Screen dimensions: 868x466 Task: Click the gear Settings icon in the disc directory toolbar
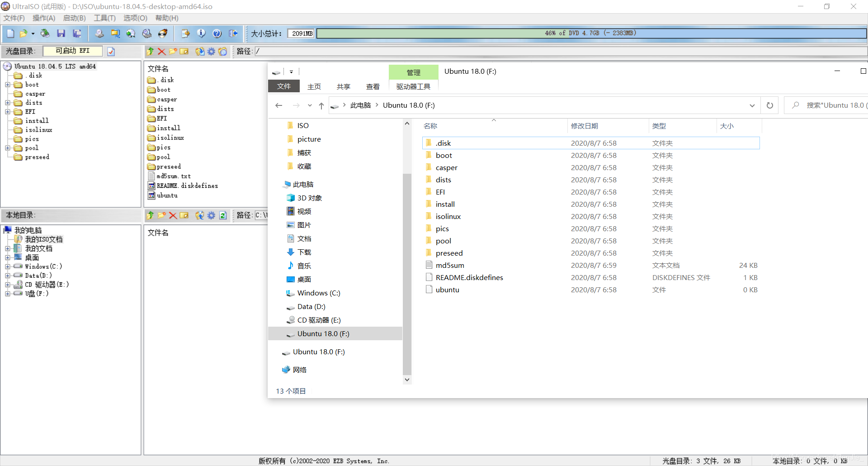(x=211, y=52)
